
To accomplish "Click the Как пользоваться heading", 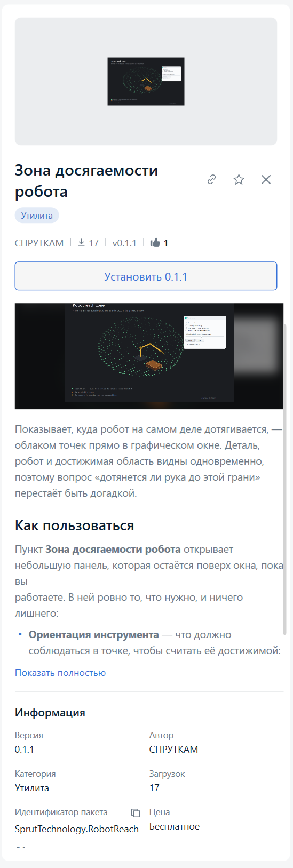I will [x=74, y=525].
